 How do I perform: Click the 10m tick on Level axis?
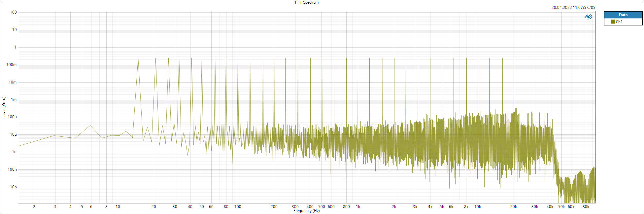[13, 82]
